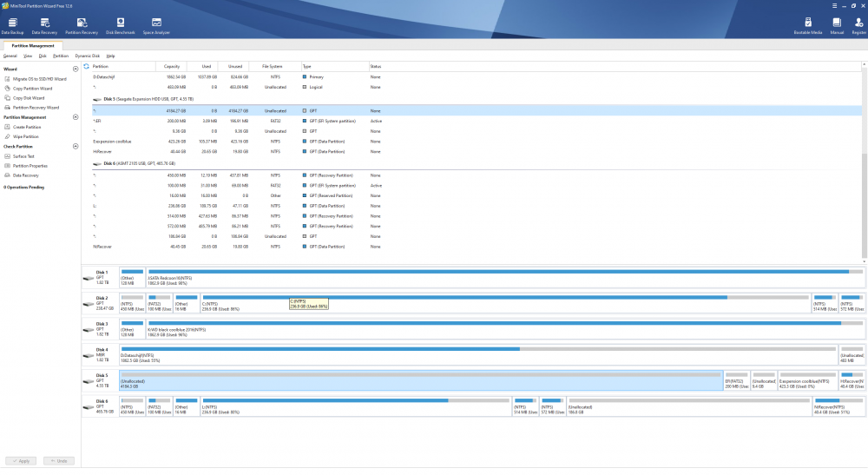Image resolution: width=868 pixels, height=475 pixels.
Task: Collapse the Wizard section in the sidebar
Action: 76,69
